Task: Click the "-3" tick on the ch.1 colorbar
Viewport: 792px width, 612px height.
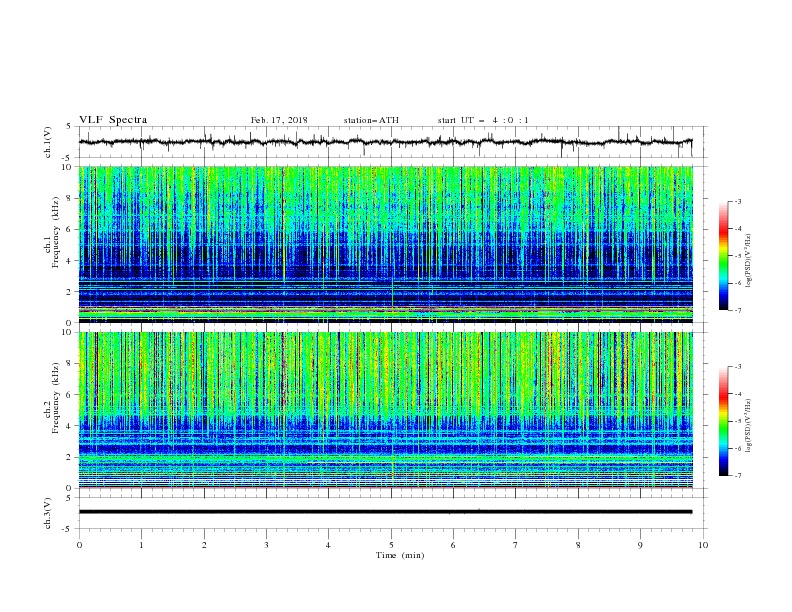Action: point(738,201)
